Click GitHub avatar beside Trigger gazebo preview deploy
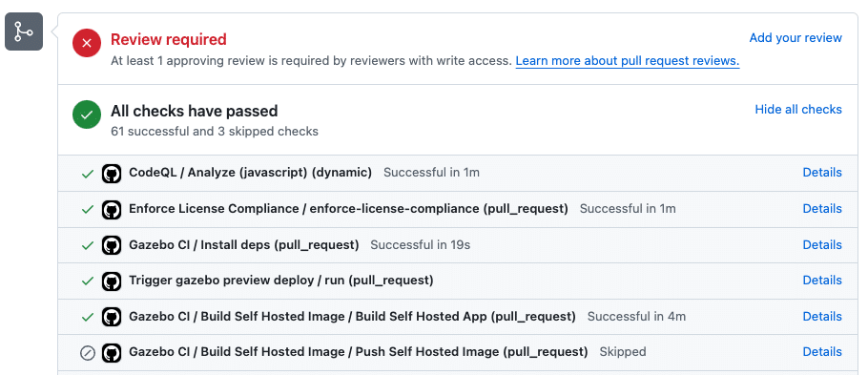Image resolution: width=868 pixels, height=375 pixels. (112, 281)
